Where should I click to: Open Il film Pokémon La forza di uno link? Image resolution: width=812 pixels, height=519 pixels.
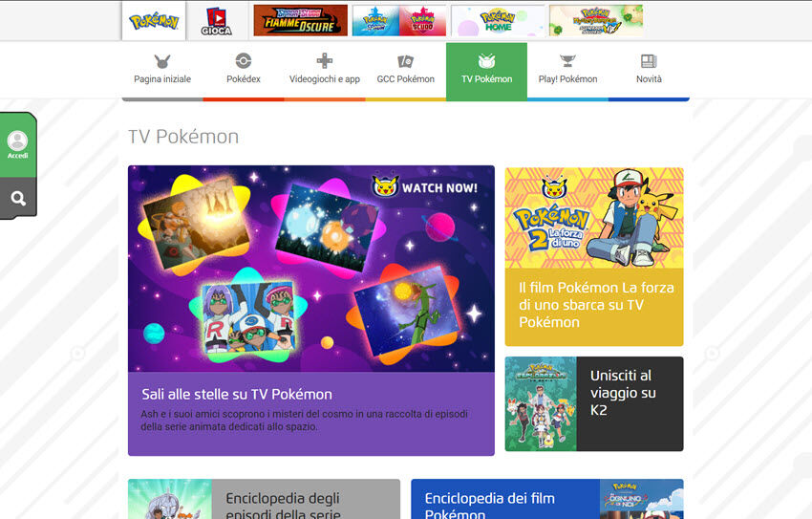[x=596, y=305]
